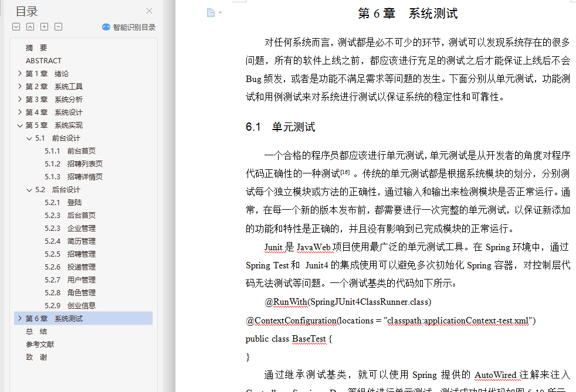
Task: Jump to 5.2.7 用户管理
Action: click(70, 279)
